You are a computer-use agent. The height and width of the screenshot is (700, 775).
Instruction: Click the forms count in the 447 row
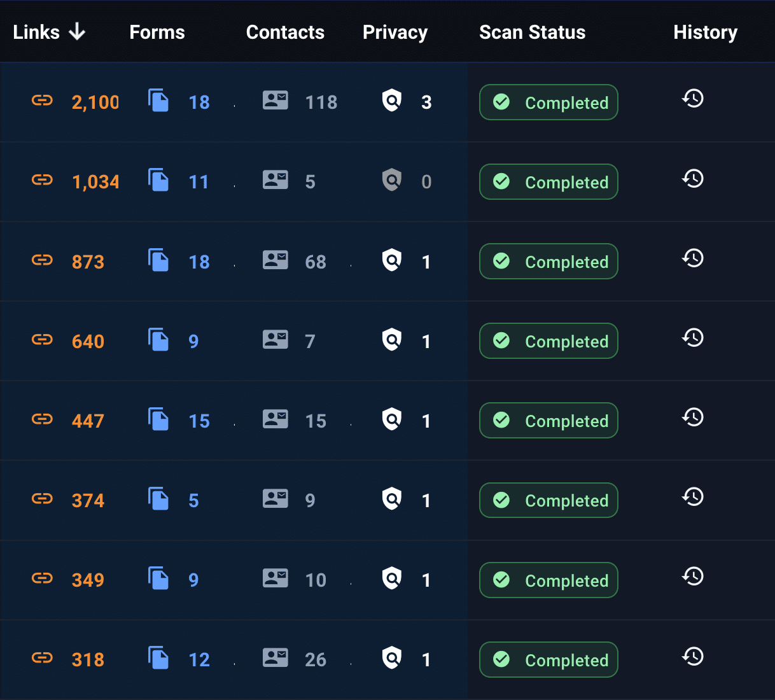pos(199,421)
